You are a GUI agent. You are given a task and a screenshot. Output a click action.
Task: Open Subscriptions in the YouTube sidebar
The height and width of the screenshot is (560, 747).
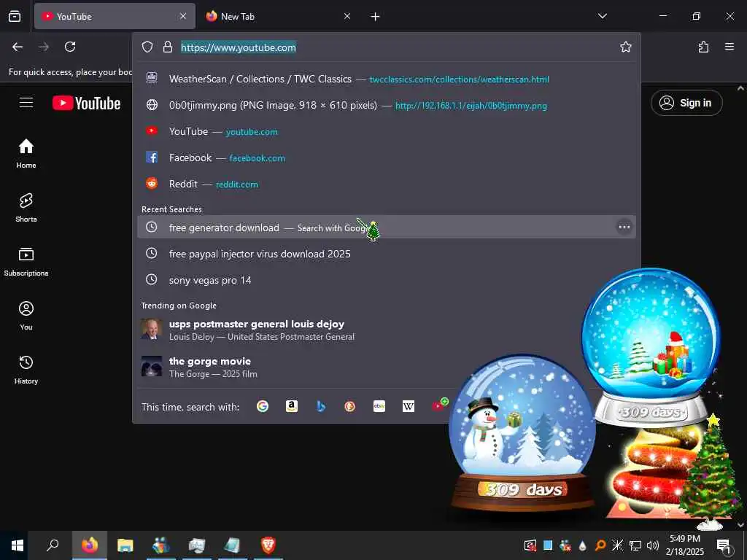click(x=26, y=262)
